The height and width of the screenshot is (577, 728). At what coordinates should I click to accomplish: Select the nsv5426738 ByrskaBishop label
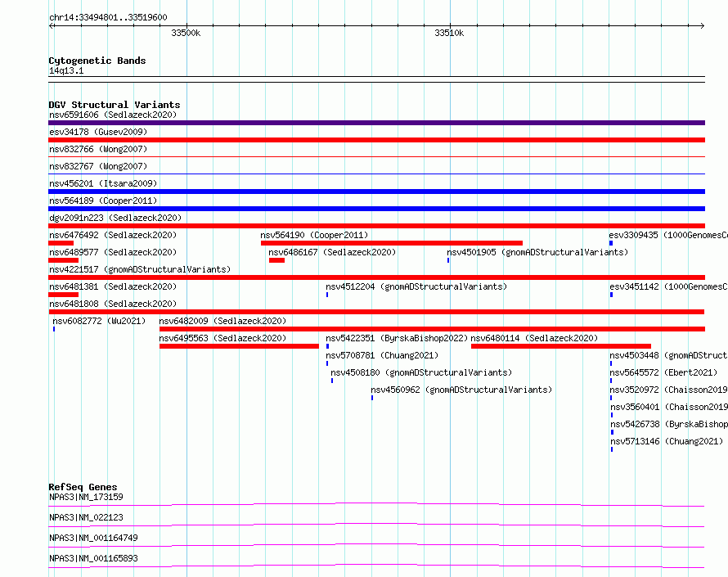(669, 424)
